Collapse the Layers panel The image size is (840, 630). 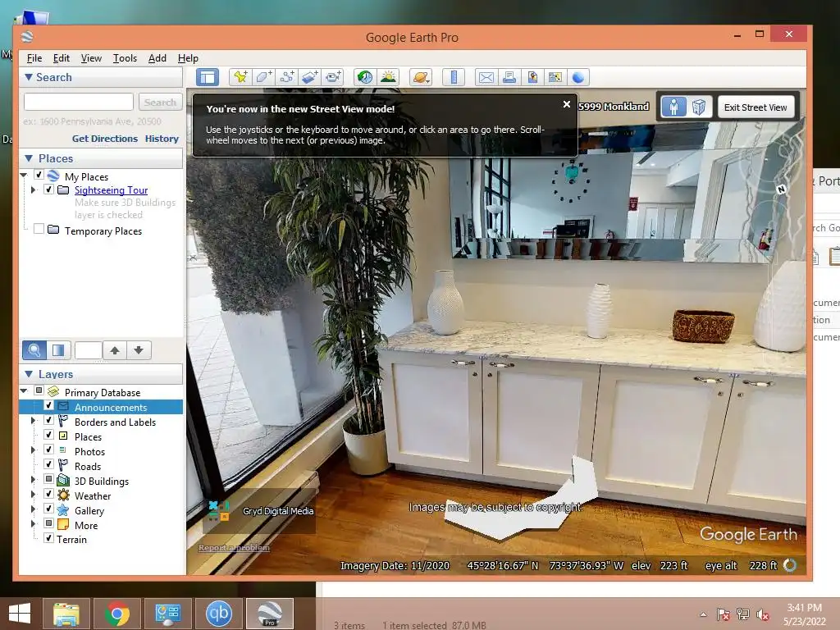(29, 374)
